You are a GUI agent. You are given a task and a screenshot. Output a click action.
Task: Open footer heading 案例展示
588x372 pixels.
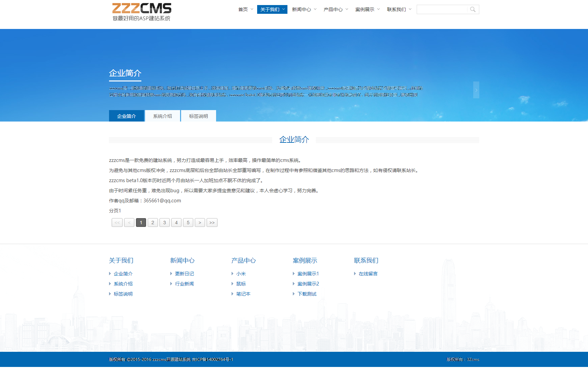[x=305, y=261]
